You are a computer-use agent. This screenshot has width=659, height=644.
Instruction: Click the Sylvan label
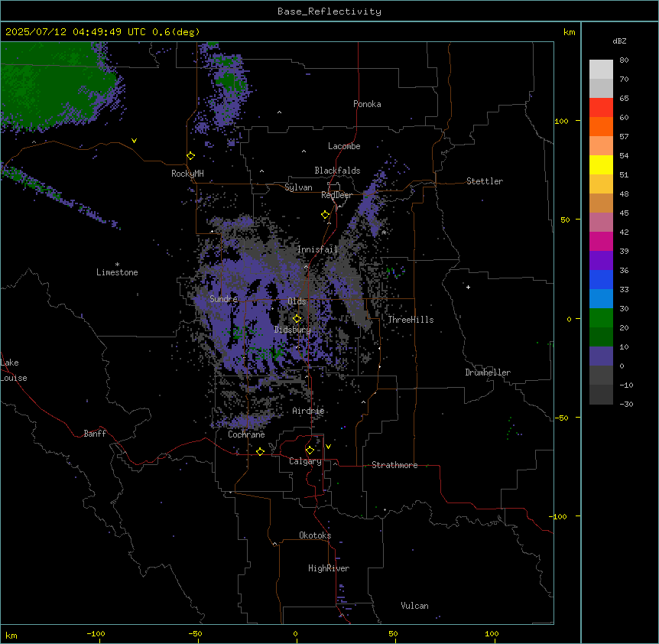298,187
